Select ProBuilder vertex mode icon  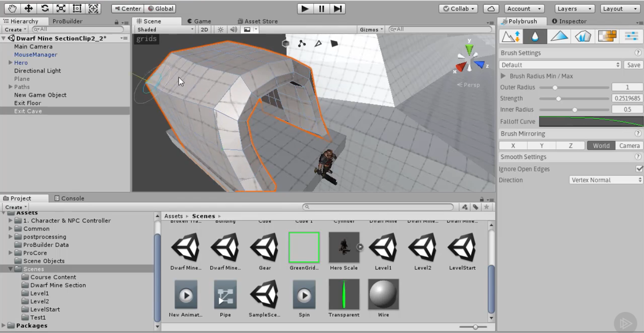point(302,43)
